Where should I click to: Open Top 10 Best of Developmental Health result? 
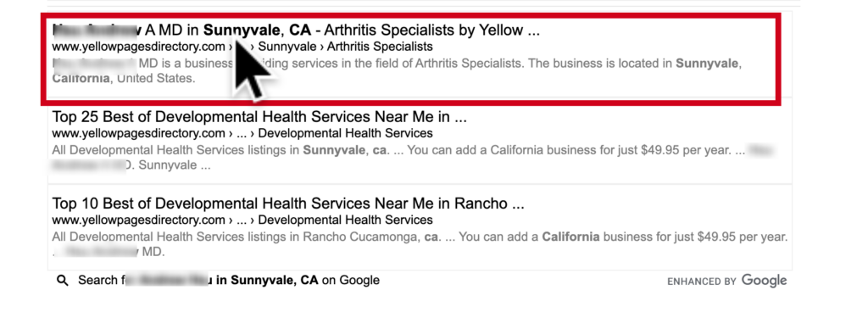[288, 204]
